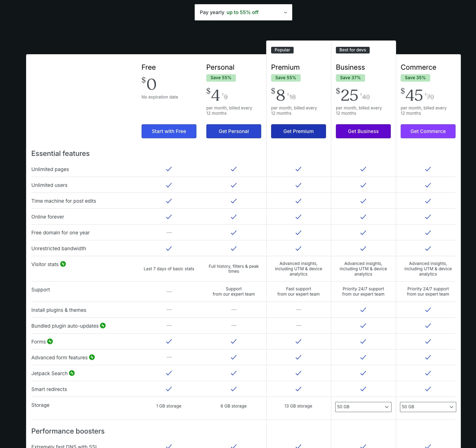Click the Jetpack icon beside Bundled plugin auto-updates
Screen dimensions: 476x448
click(103, 326)
